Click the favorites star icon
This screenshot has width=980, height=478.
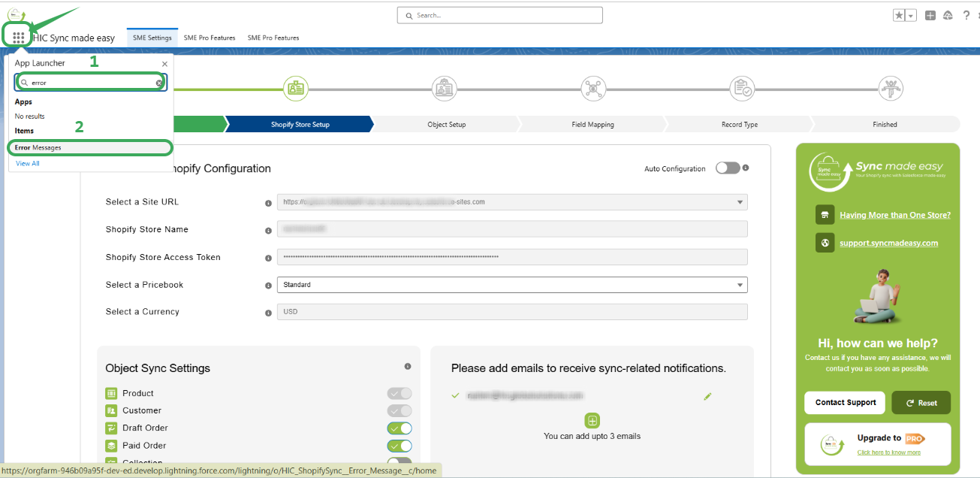pyautogui.click(x=899, y=15)
